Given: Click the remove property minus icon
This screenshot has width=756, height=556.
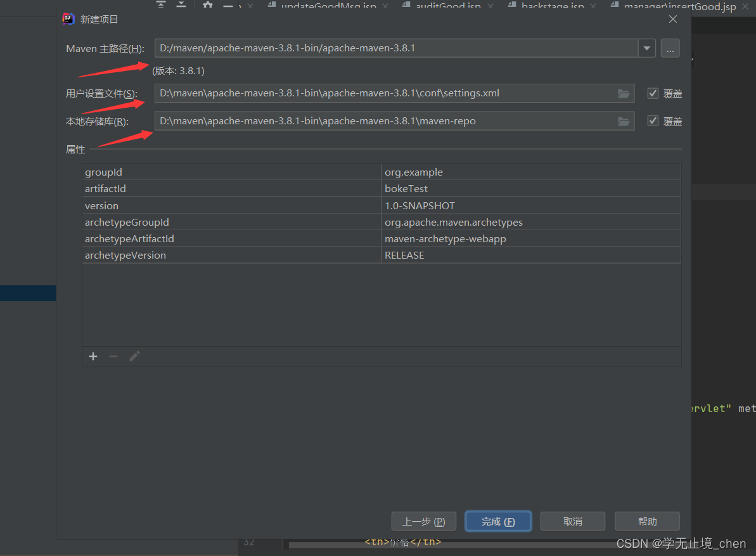Looking at the screenshot, I should tap(113, 356).
